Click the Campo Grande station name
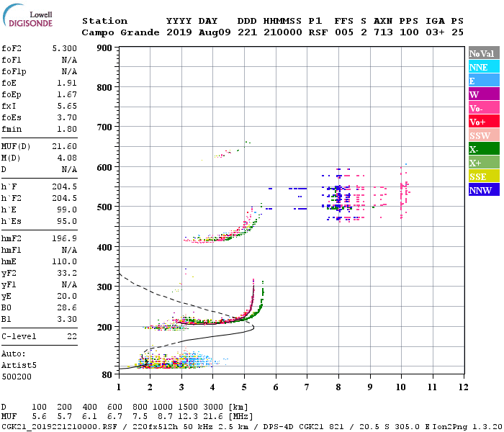Image resolution: width=504 pixels, height=432 pixels. coord(120,32)
